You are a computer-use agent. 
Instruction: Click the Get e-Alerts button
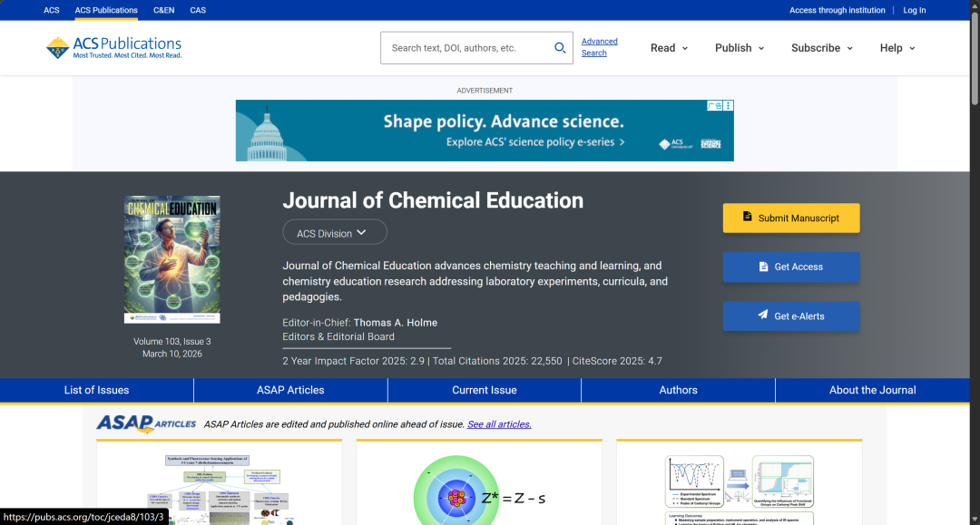pos(790,316)
